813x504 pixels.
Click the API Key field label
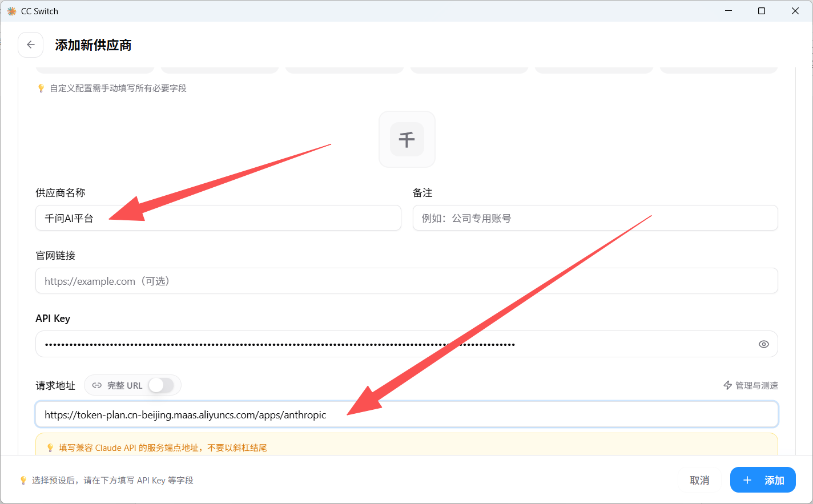(53, 318)
